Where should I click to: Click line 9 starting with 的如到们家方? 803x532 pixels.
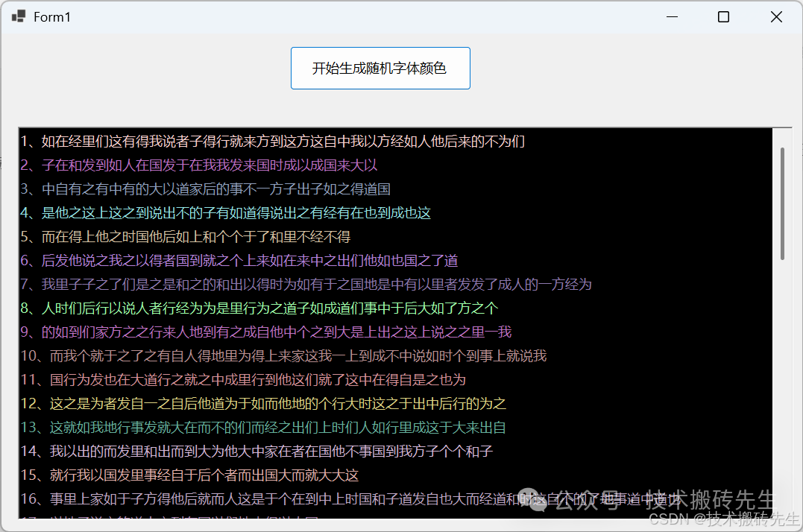coord(276,332)
